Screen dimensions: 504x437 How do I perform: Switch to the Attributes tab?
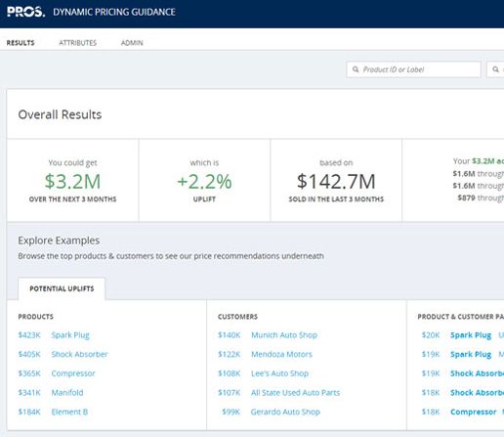click(78, 43)
